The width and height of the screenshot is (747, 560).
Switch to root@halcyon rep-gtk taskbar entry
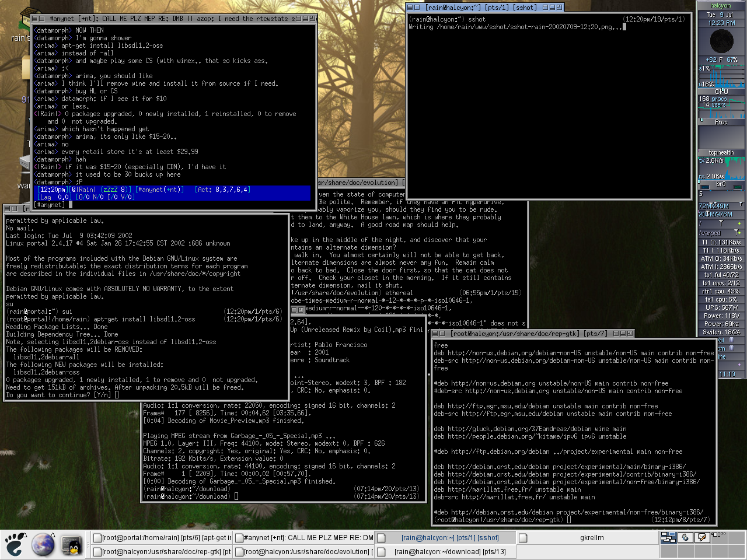pos(162,551)
